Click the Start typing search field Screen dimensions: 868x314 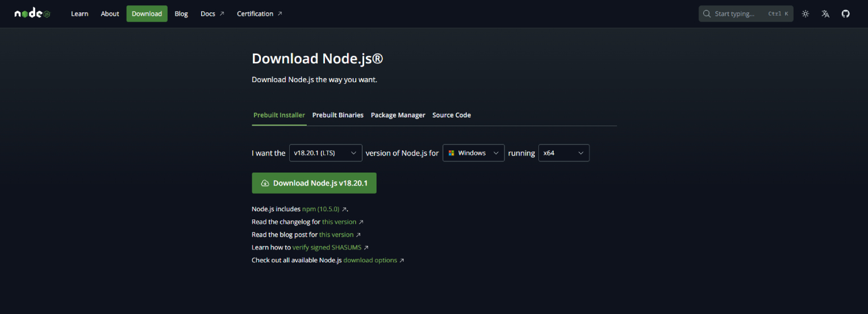point(739,13)
